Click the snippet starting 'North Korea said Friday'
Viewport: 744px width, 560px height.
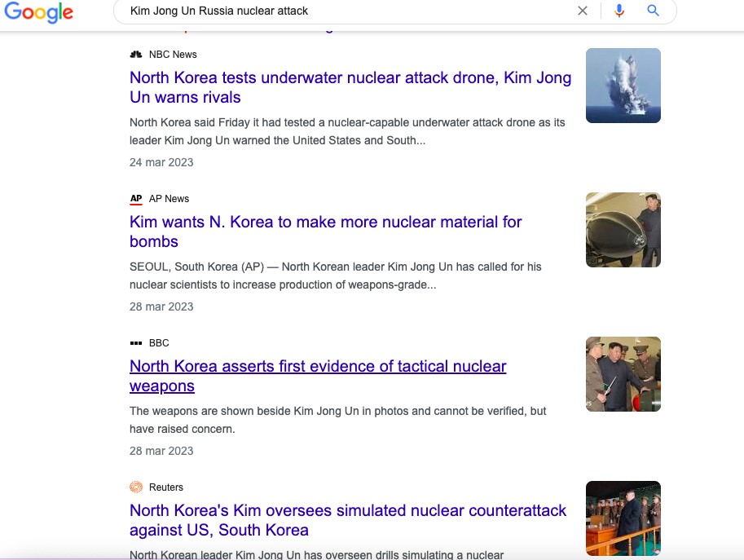coord(347,131)
